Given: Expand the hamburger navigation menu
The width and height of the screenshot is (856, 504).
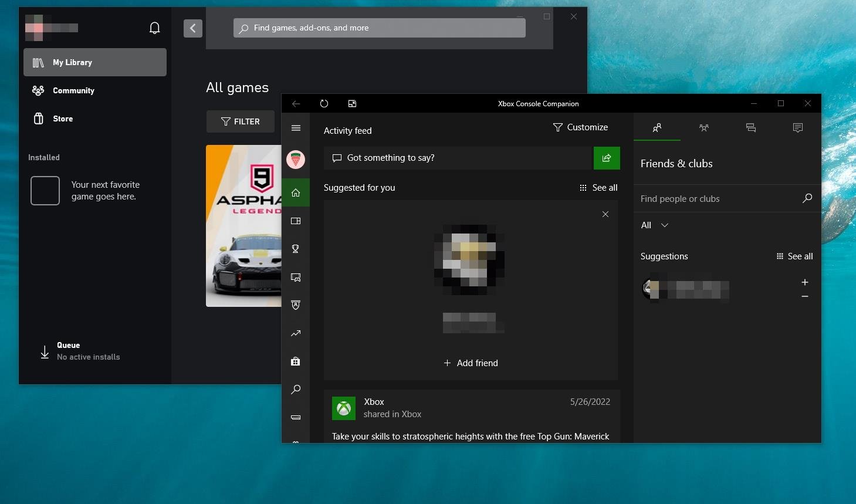Looking at the screenshot, I should [x=296, y=128].
